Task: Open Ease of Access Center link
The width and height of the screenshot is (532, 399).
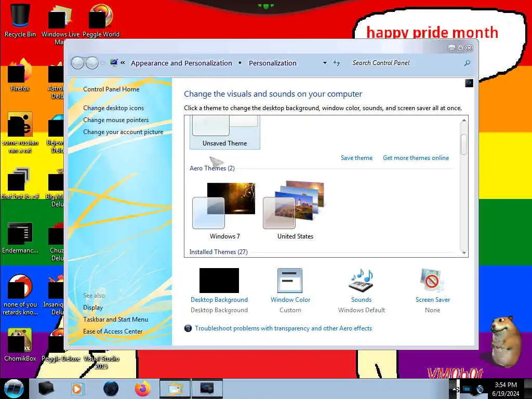Action: 113,331
